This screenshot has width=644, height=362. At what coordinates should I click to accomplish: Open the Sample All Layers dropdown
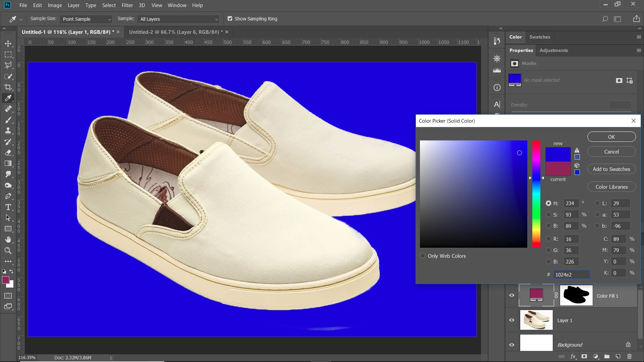click(178, 19)
